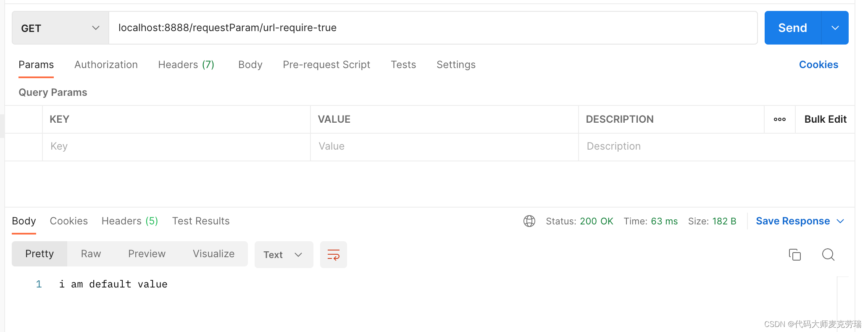Open the GET method dropdown
The width and height of the screenshot is (868, 332).
tap(60, 28)
